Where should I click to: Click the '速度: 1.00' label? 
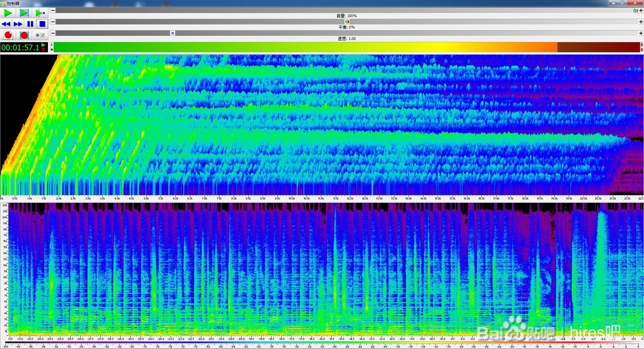tap(347, 39)
